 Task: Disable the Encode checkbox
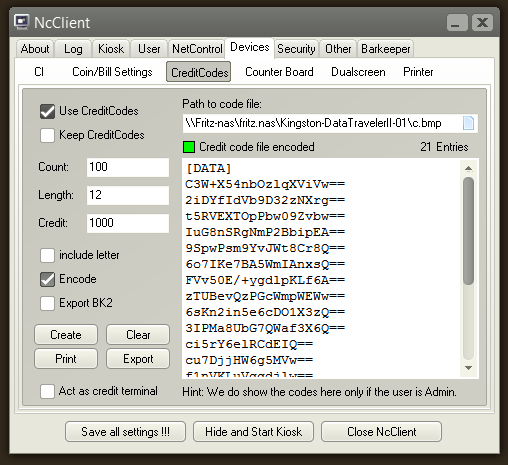tap(47, 279)
